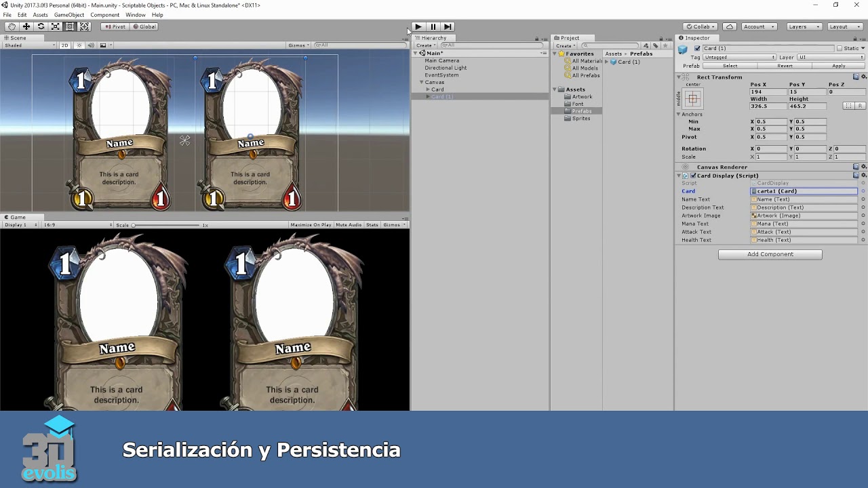The width and height of the screenshot is (868, 488).
Task: Click the Save Search star icon
Action: (x=665, y=45)
